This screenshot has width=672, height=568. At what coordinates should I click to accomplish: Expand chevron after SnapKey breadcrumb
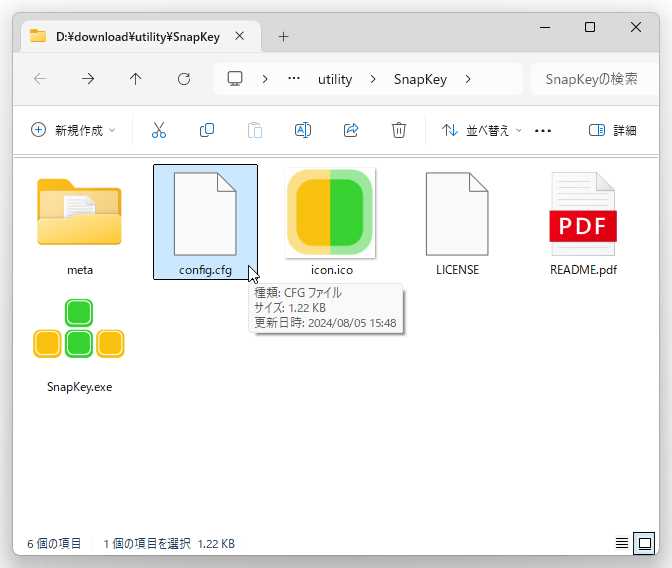tap(468, 79)
